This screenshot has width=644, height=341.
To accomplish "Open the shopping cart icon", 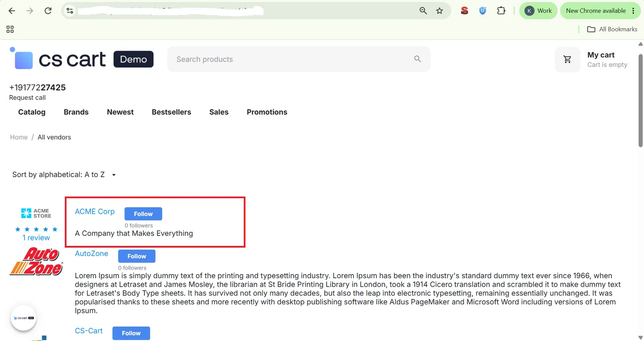I will point(567,60).
